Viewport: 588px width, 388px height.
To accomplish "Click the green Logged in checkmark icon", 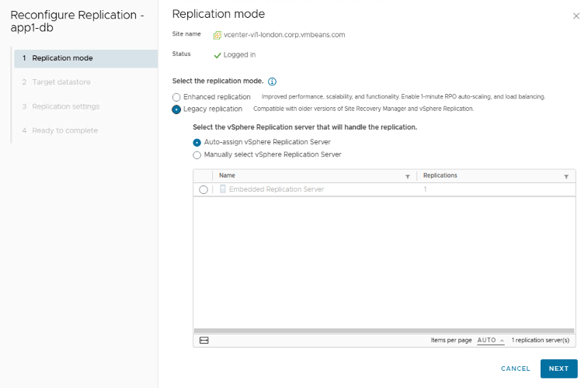I will point(217,55).
